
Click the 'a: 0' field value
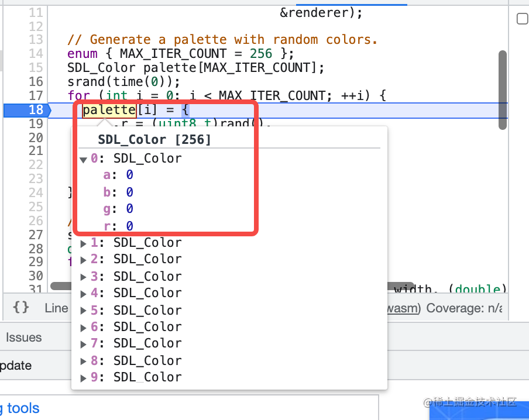click(x=129, y=175)
